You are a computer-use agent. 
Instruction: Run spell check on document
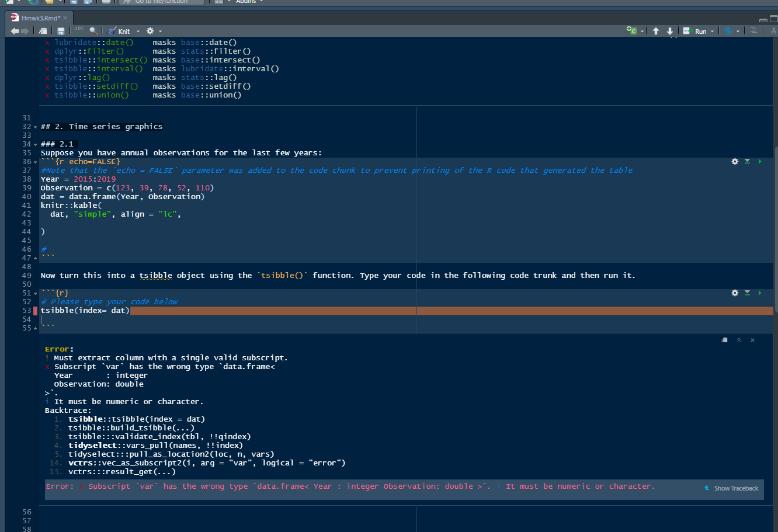79,30
